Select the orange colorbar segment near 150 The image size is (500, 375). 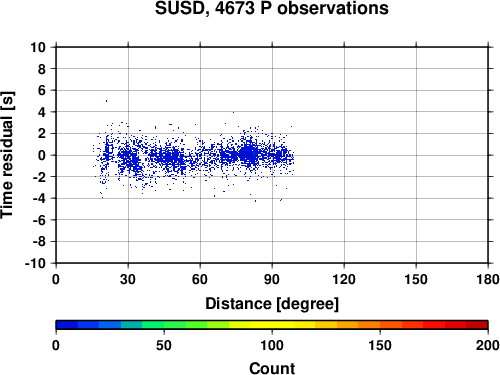(380, 324)
